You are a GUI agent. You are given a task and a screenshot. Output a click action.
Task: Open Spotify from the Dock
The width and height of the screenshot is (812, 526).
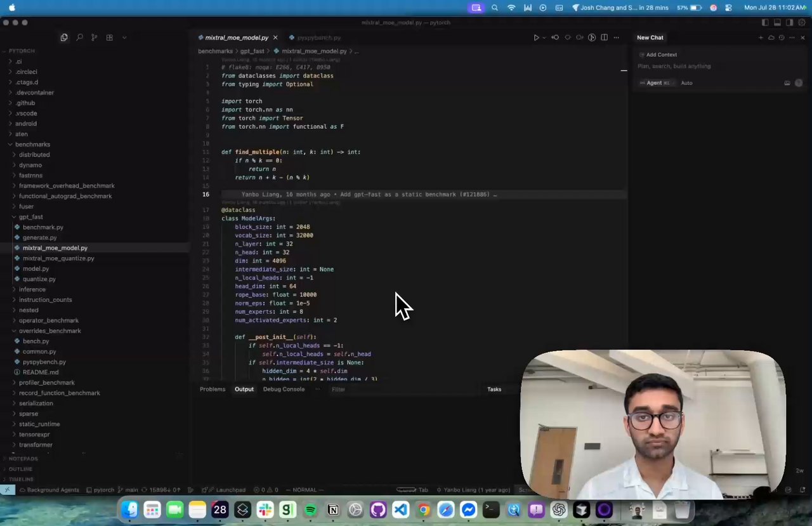(x=310, y=510)
